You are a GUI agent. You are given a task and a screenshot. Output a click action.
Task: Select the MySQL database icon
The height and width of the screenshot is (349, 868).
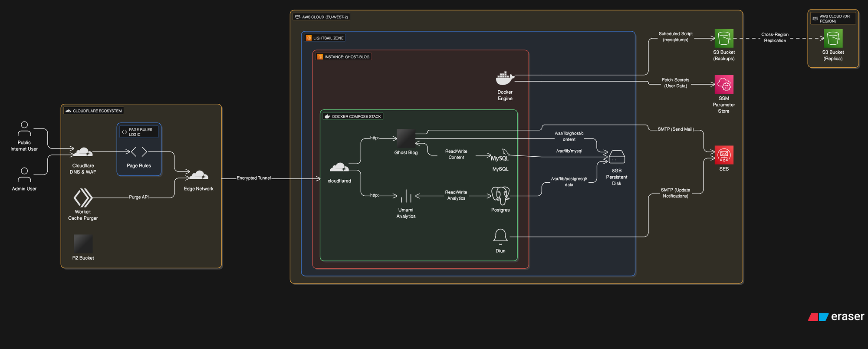(500, 156)
